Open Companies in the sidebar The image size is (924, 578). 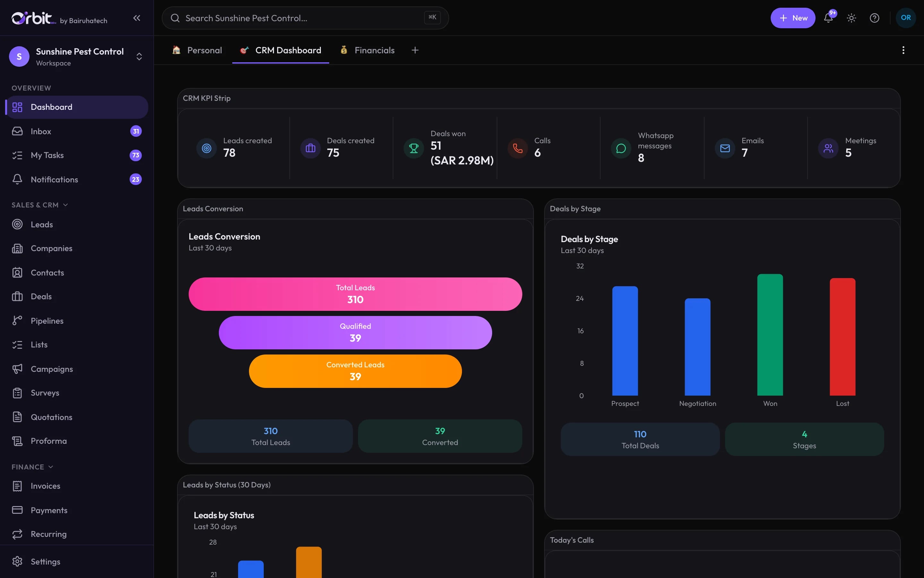(x=76, y=249)
